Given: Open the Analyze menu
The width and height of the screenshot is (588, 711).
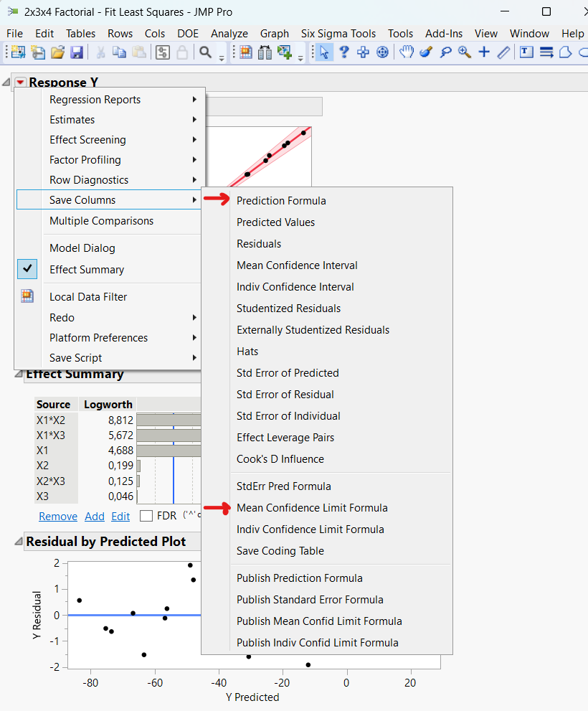Looking at the screenshot, I should click(x=229, y=33).
